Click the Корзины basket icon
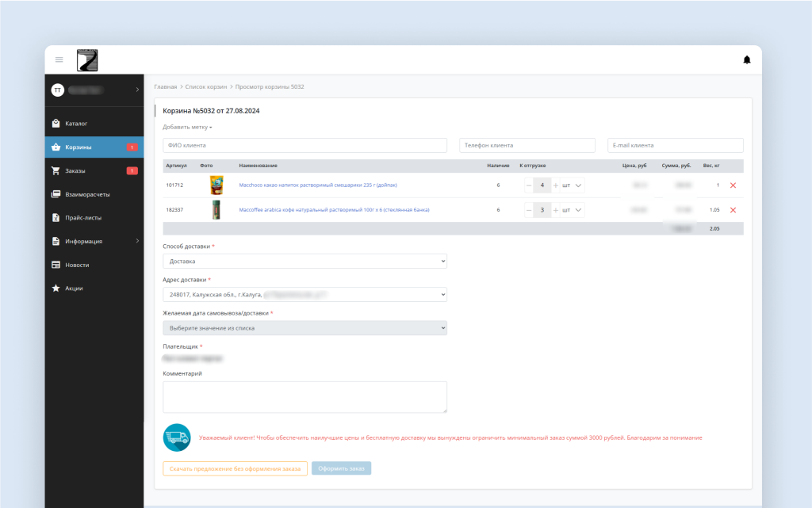 (56, 147)
